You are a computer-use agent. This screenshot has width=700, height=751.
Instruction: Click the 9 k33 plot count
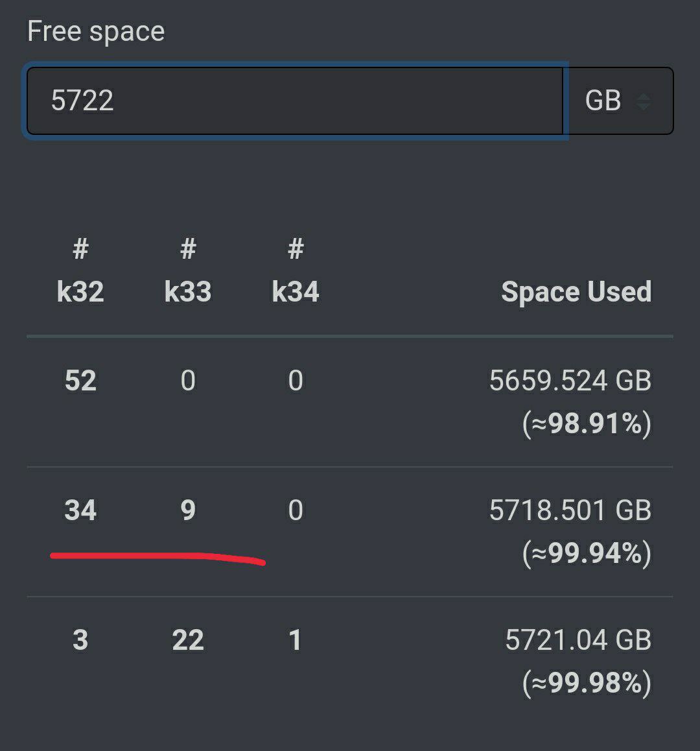pos(188,510)
